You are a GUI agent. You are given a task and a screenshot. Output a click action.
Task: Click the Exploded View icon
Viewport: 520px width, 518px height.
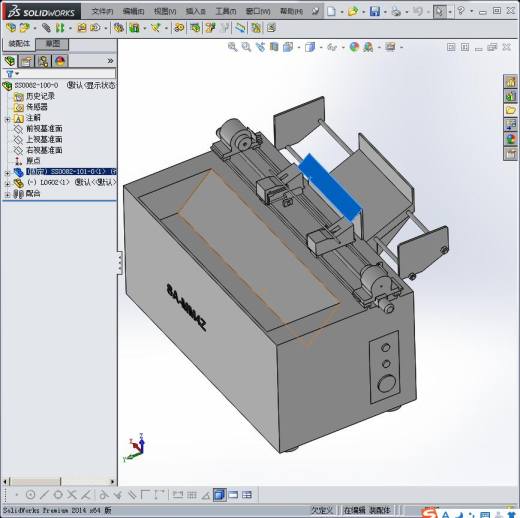click(x=210, y=28)
